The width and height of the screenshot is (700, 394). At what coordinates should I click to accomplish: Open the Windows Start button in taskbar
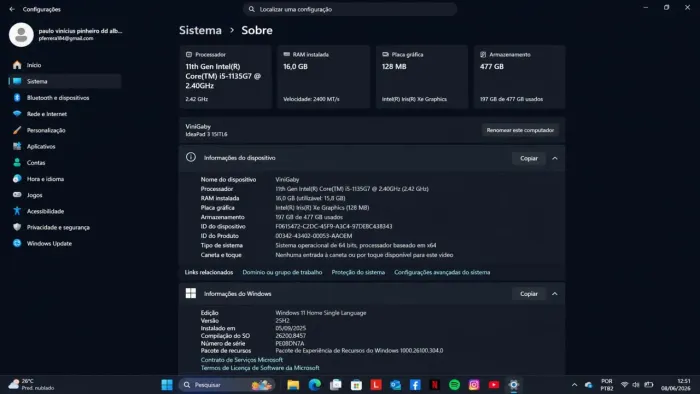(x=167, y=385)
